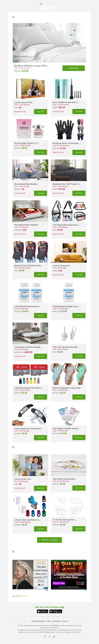Click the Custom Canvas Prints product image
The width and height of the screenshot is (99, 644).
(x=30, y=89)
